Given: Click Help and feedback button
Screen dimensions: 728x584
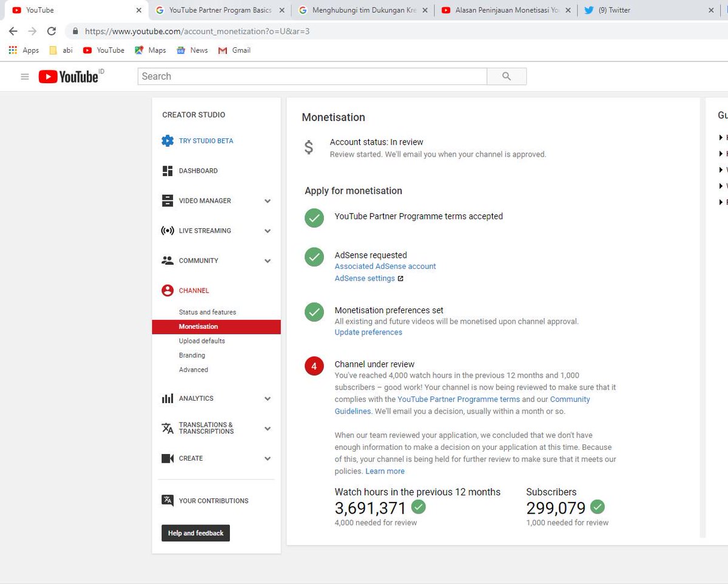Looking at the screenshot, I should click(195, 533).
